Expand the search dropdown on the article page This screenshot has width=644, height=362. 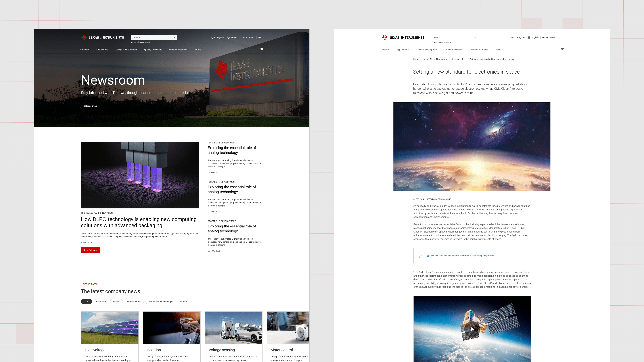pyautogui.click(x=475, y=37)
